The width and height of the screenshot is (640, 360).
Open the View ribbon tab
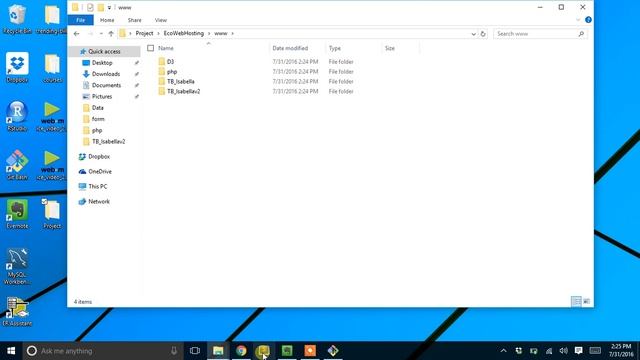[161, 20]
